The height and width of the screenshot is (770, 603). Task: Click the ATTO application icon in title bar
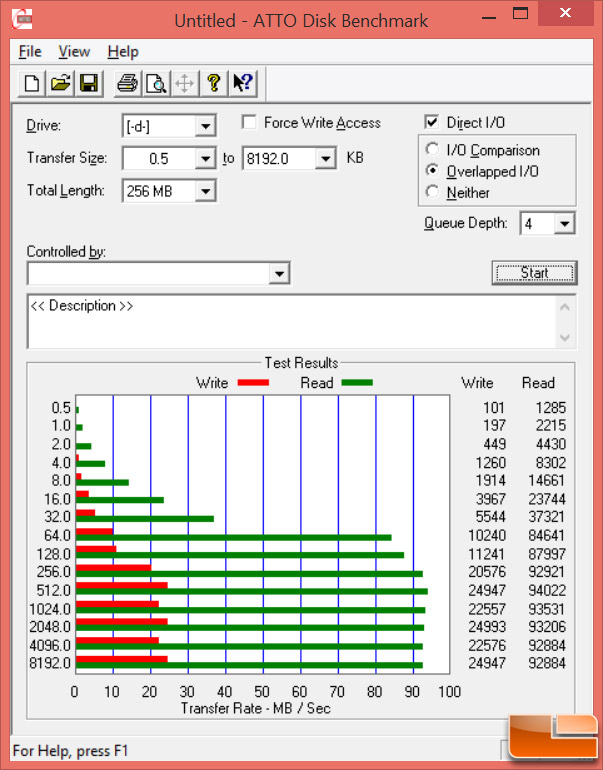point(22,19)
